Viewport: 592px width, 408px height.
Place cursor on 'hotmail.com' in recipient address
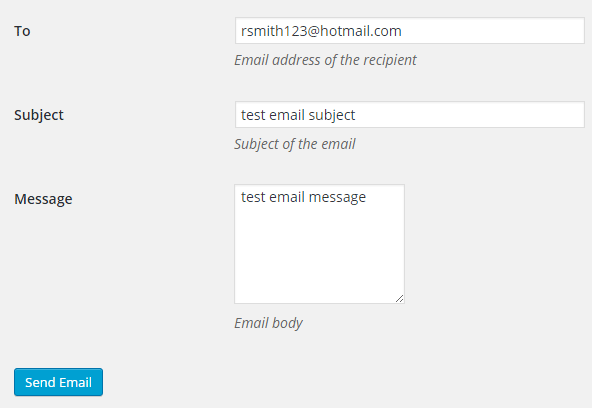click(x=361, y=31)
